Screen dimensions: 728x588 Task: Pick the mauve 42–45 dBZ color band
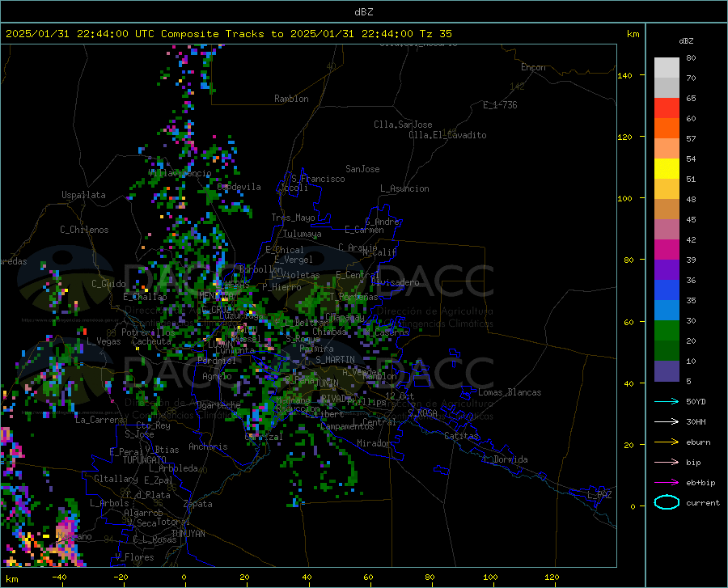[667, 229]
